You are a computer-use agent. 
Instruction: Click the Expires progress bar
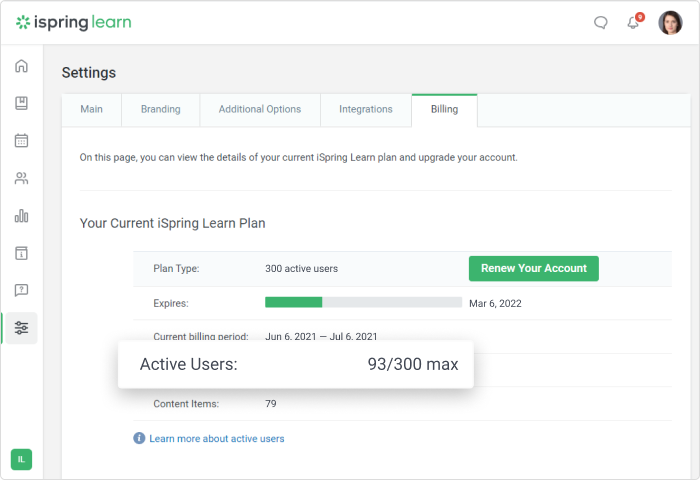click(363, 302)
